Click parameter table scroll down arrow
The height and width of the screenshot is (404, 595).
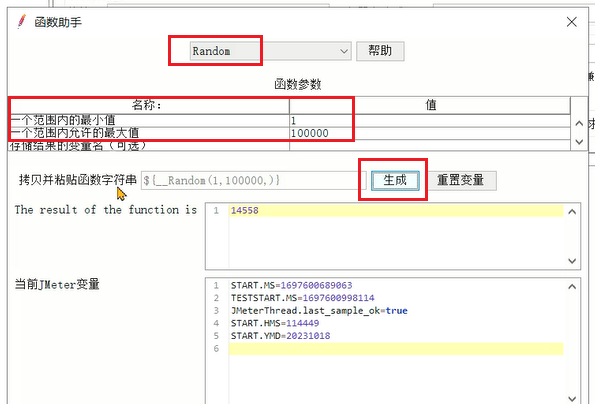579,142
